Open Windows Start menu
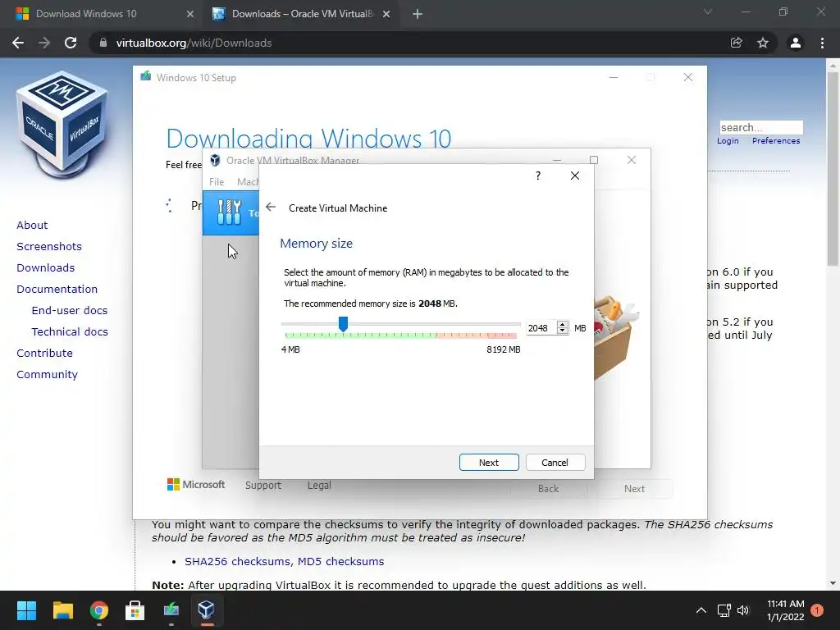The height and width of the screenshot is (630, 840). tap(26, 610)
